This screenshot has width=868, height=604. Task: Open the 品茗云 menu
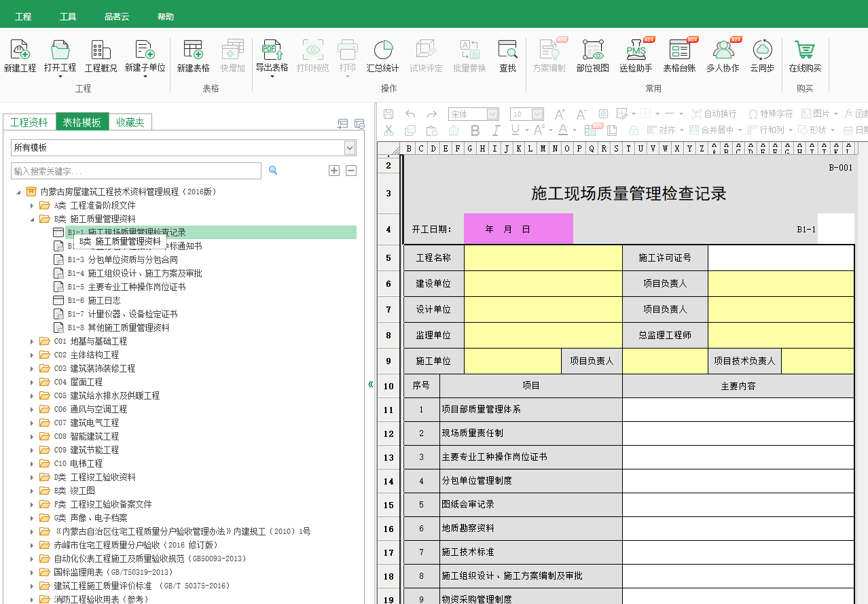point(117,16)
